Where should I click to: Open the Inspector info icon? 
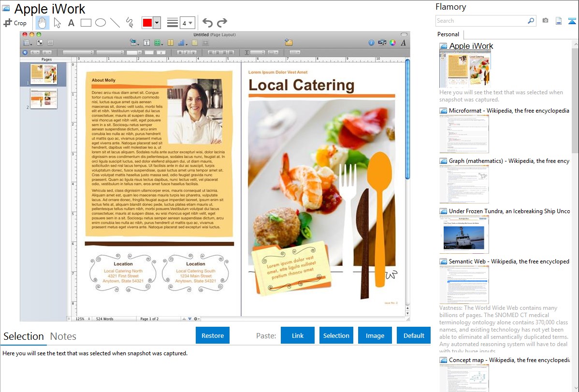(x=372, y=43)
